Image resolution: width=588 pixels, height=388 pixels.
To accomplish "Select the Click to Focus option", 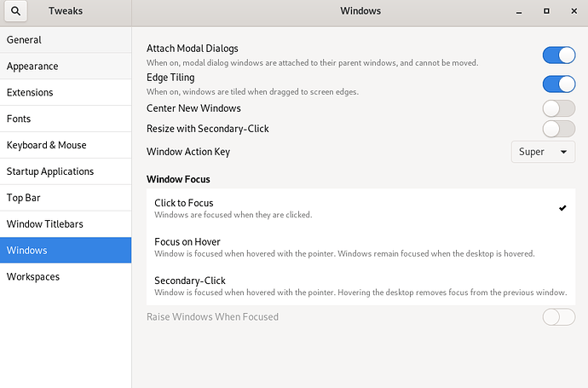I will (x=358, y=208).
